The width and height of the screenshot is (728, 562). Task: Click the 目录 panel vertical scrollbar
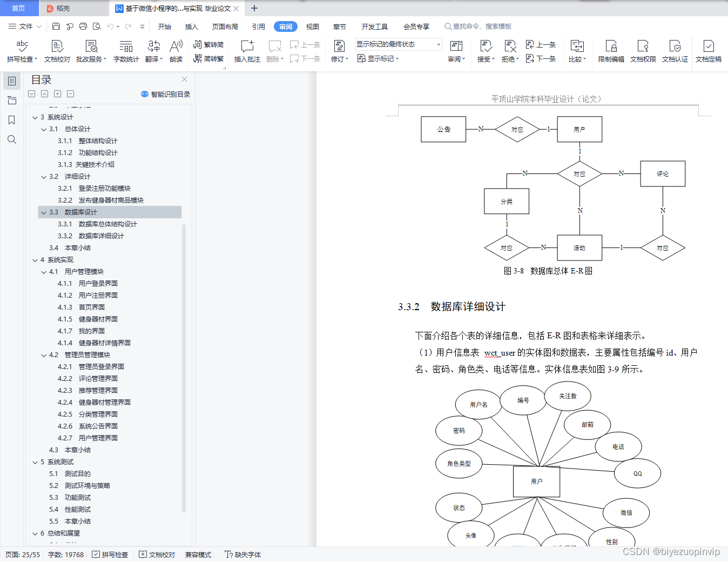coord(184,367)
